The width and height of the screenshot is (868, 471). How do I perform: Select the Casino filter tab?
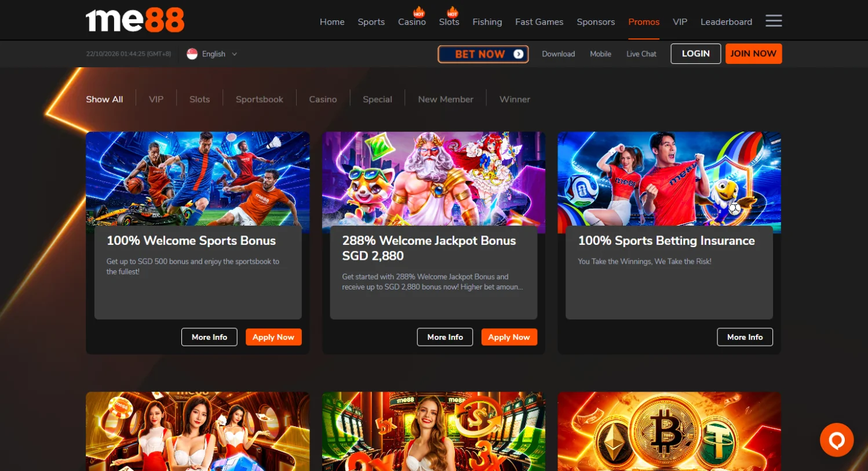tap(323, 99)
